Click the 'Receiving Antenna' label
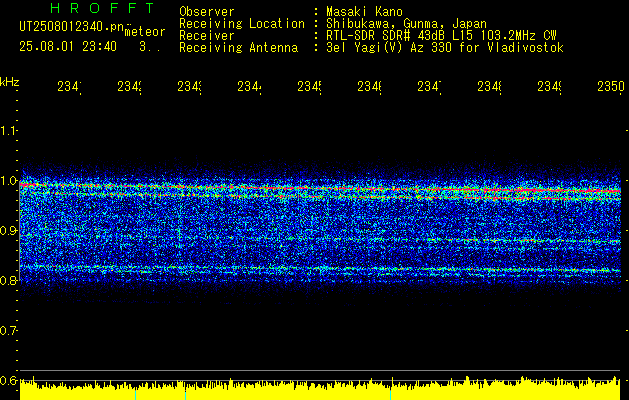Image resolution: width=629 pixels, height=400 pixels. [238, 47]
